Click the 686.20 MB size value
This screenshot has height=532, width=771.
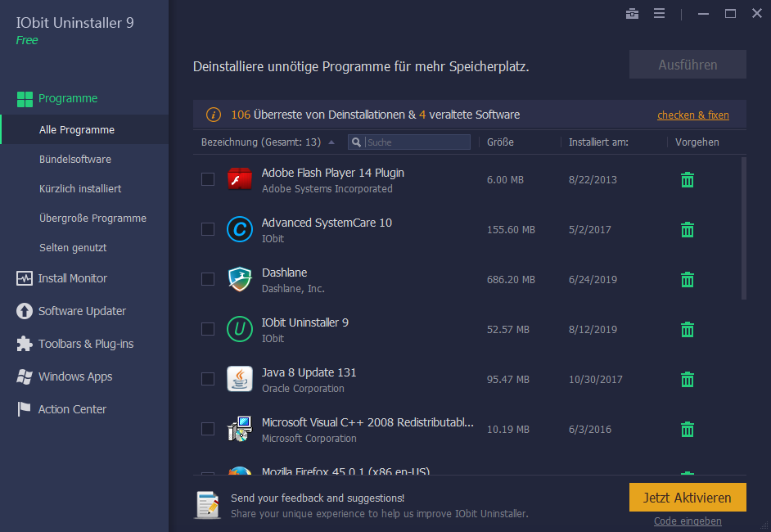[511, 279]
